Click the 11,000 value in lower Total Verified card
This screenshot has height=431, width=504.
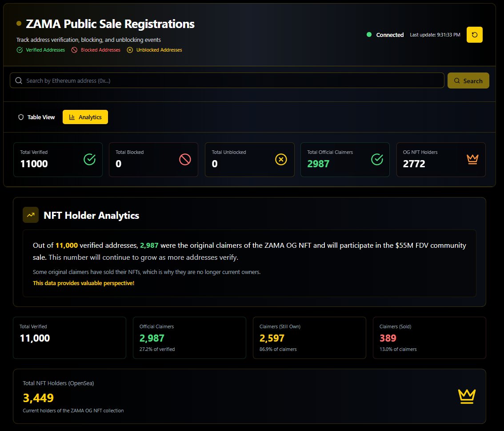tap(35, 338)
